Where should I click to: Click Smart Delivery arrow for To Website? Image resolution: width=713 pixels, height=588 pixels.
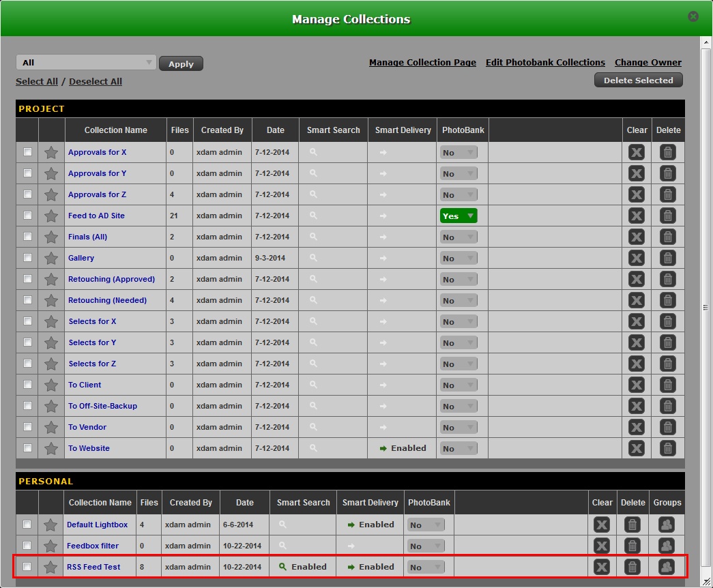click(383, 448)
